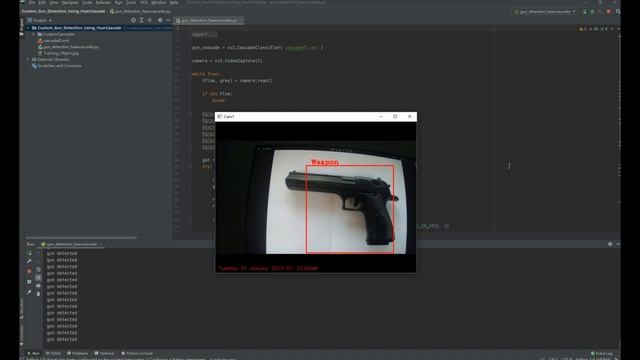Image resolution: width=640 pixels, height=360 pixels.
Task: Open the Code menu
Action: pyautogui.click(x=87, y=2)
